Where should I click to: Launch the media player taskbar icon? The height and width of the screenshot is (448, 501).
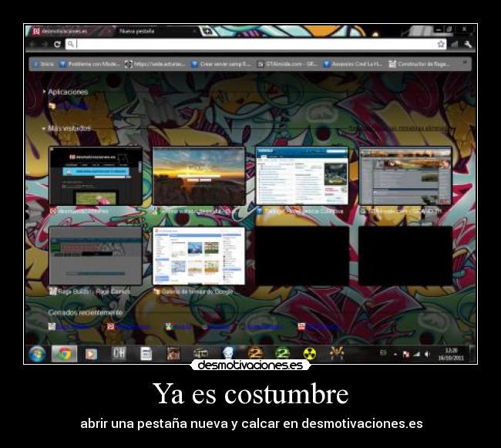coord(91,354)
